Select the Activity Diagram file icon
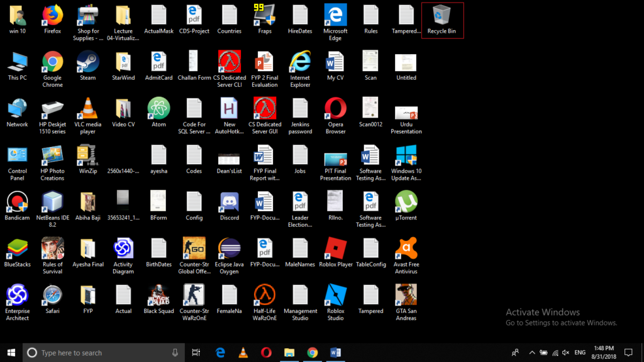644x362 pixels. 123,256
